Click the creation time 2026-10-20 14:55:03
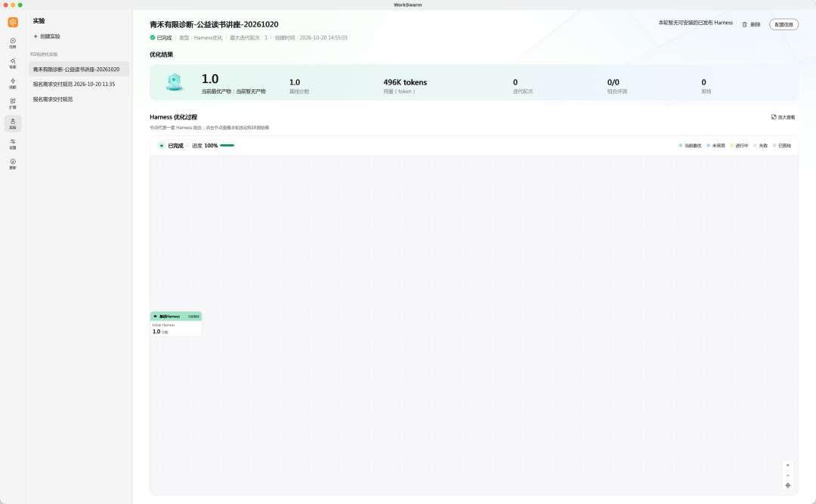Viewport: 816px width, 504px height. (323, 38)
